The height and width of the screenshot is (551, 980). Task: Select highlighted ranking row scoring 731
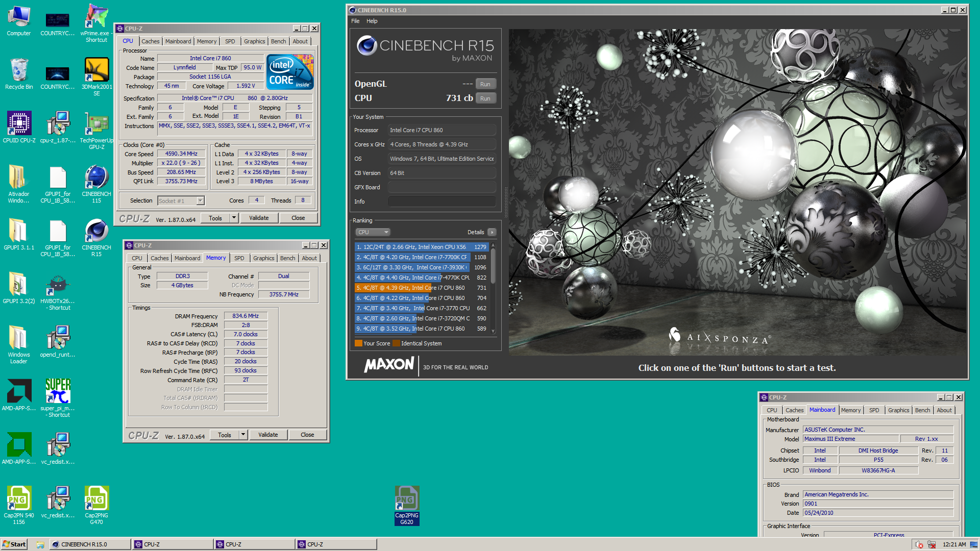(422, 288)
